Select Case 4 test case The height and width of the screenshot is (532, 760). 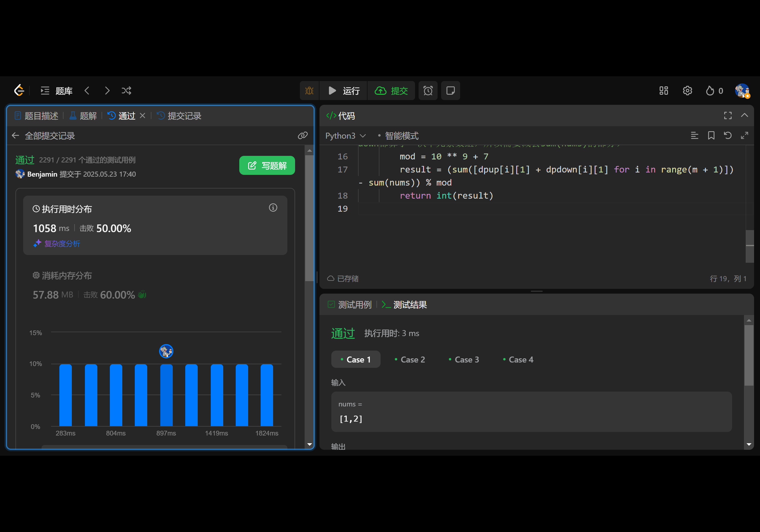click(x=518, y=360)
